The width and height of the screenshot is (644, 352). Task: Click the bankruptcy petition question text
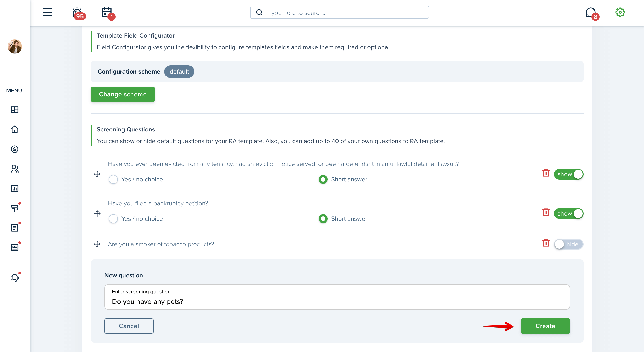158,203
